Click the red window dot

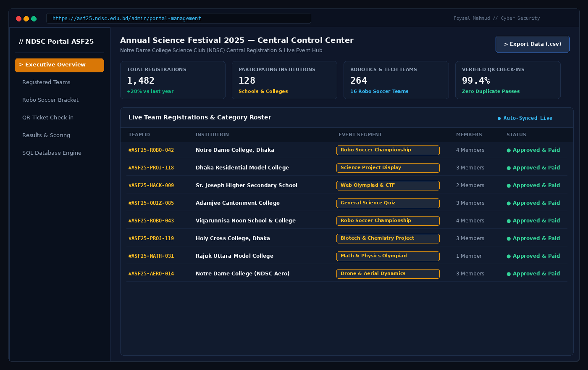pos(18,18)
